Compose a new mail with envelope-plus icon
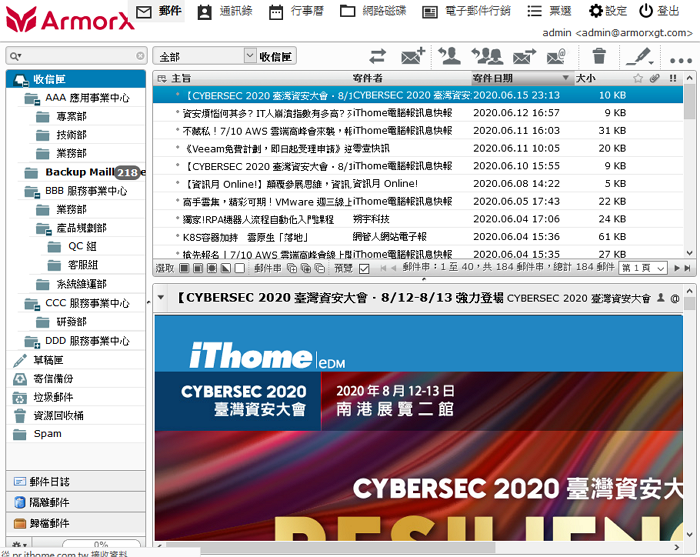This screenshot has height=557, width=700. pyautogui.click(x=412, y=56)
